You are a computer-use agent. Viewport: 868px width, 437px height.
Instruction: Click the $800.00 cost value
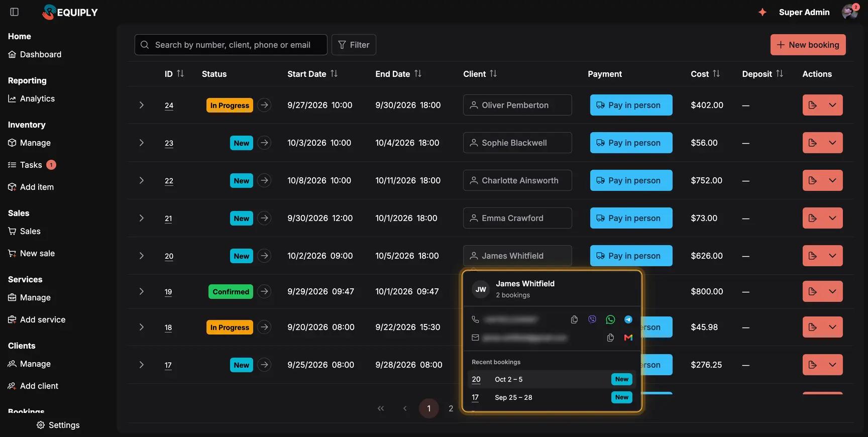coord(707,291)
